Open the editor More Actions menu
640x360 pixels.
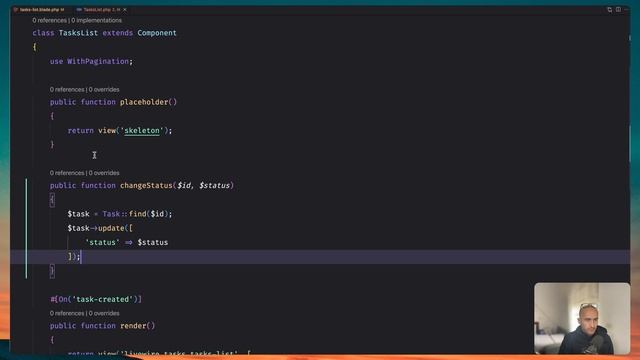[627, 9]
